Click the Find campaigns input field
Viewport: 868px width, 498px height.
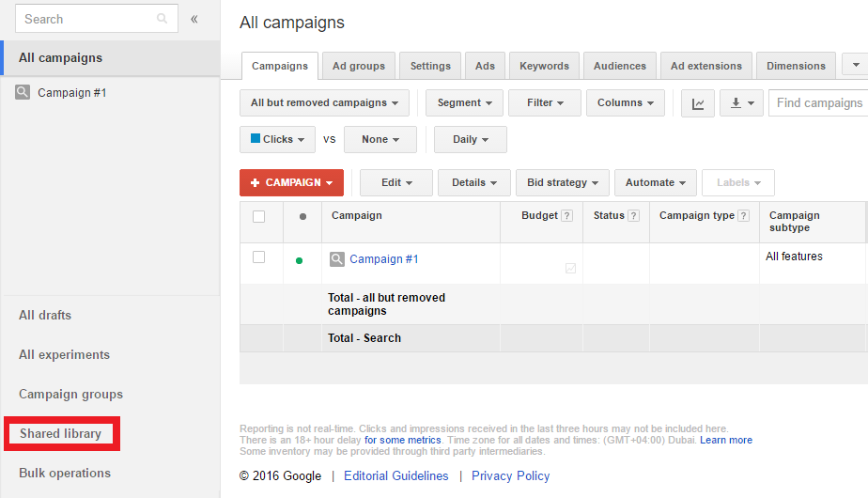pyautogui.click(x=817, y=103)
